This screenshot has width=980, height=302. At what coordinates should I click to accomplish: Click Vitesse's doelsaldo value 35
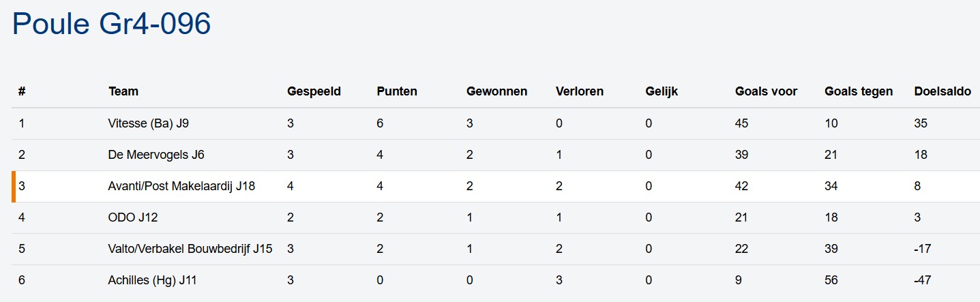(x=921, y=123)
